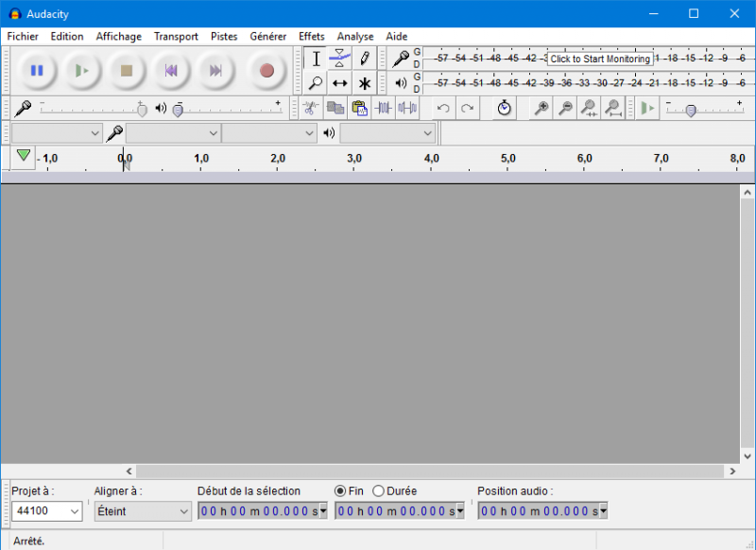Click the Copy icon in edit toolbar
756x550 pixels.
click(335, 108)
